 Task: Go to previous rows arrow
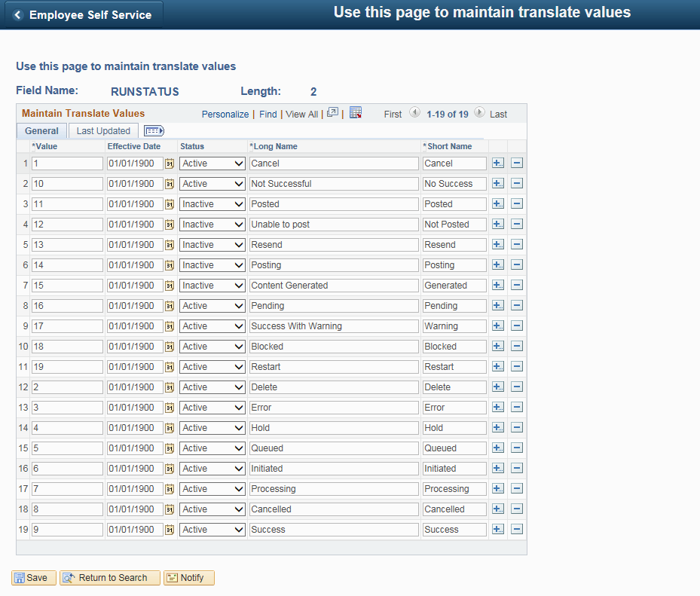click(x=414, y=113)
